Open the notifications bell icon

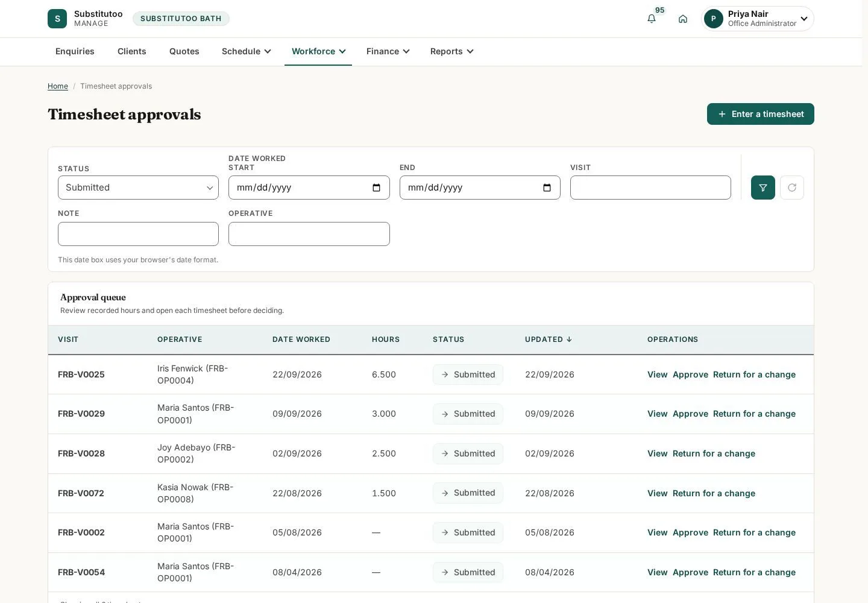652,19
